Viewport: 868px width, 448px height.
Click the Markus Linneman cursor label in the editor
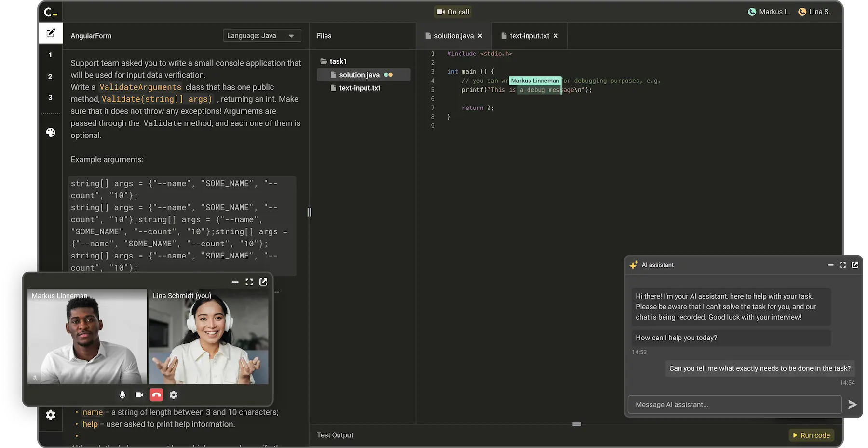click(535, 81)
